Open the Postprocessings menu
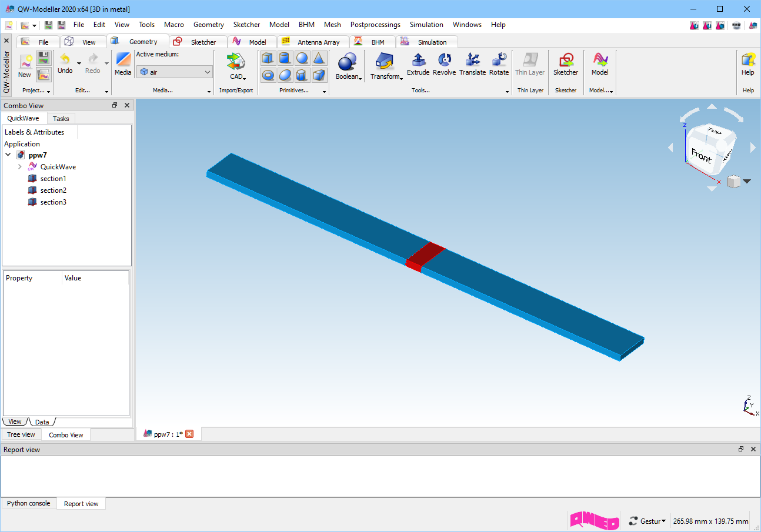Screen dimensions: 761x532 click(x=375, y=25)
